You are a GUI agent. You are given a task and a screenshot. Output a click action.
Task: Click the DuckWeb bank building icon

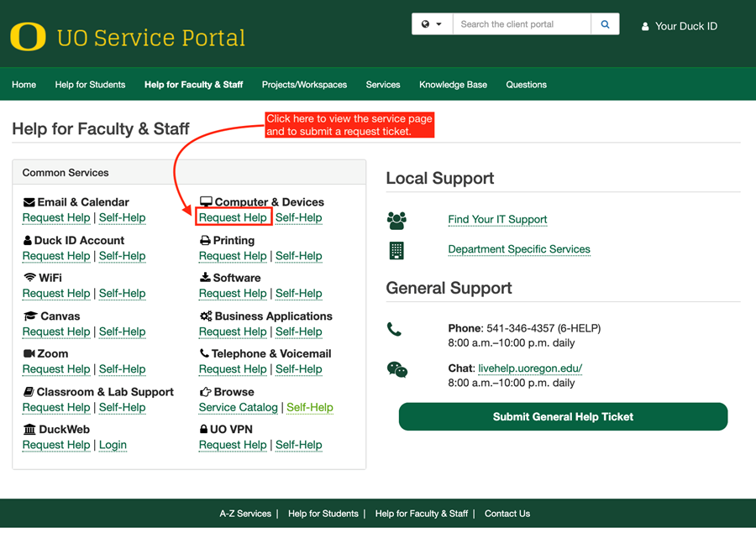pos(29,429)
